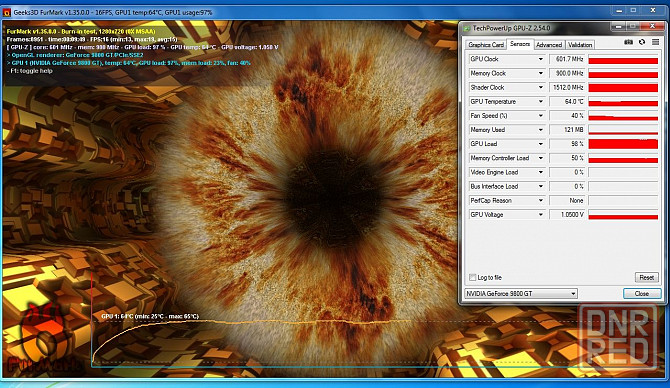Open the Validation tab

[580, 44]
